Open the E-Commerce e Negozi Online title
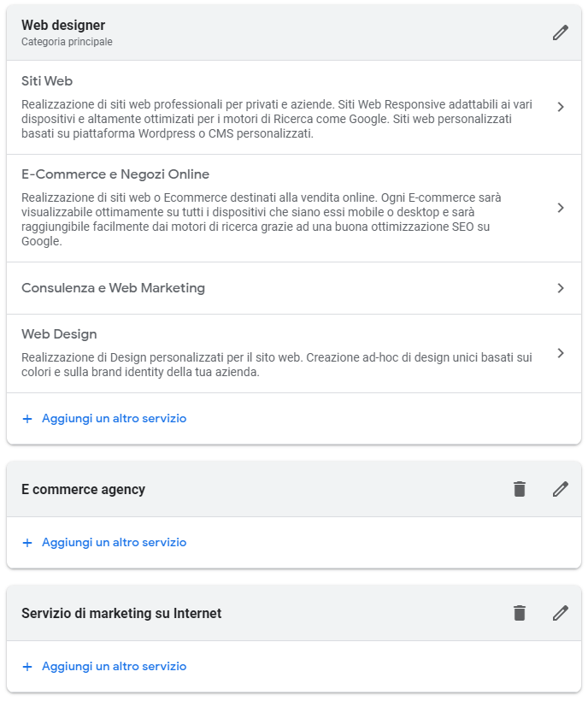The width and height of the screenshot is (588, 701). (115, 174)
